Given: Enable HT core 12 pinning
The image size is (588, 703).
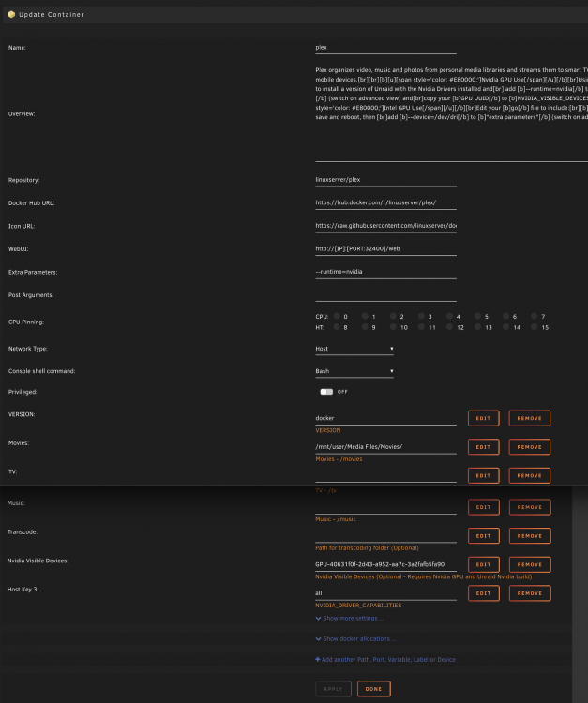Looking at the screenshot, I should pos(450,327).
